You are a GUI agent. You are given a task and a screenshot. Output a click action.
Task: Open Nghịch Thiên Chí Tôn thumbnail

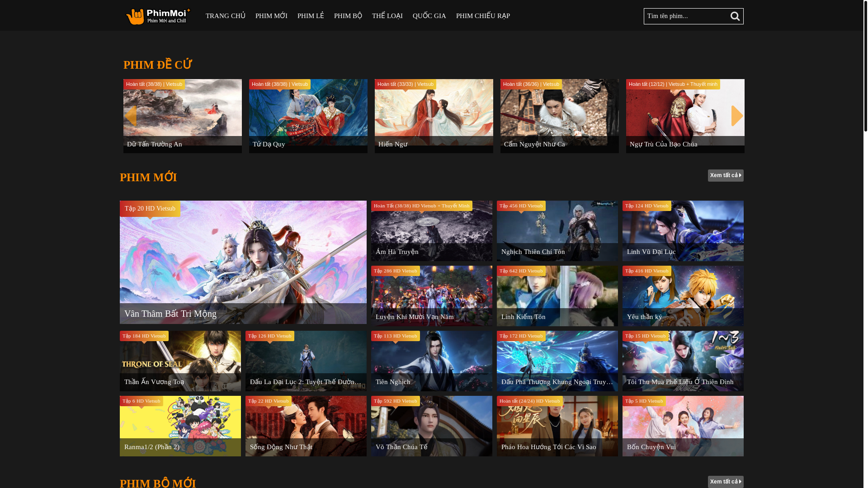click(557, 231)
